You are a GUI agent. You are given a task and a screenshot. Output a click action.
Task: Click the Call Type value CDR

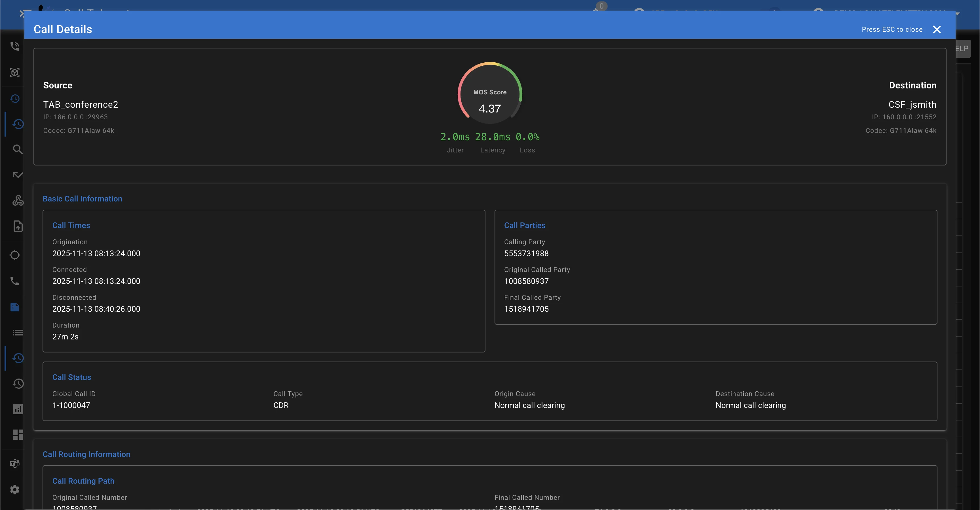point(281,405)
